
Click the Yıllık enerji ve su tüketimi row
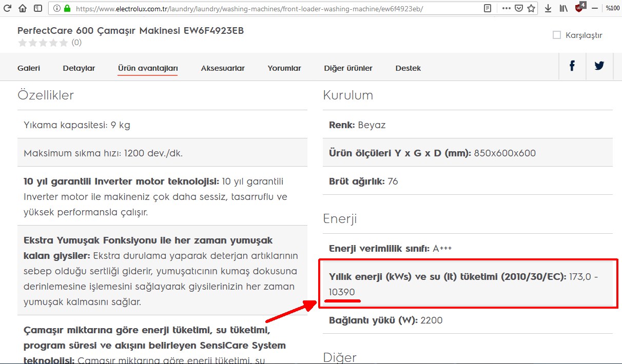[x=468, y=284]
